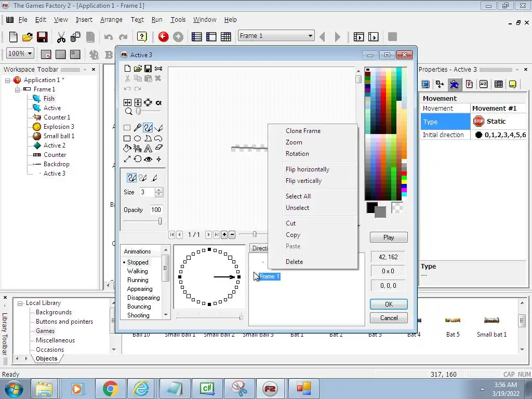Screen dimensions: 532x399
Task: Click the flip vertically icon in editor toolbar
Action: pos(138,102)
